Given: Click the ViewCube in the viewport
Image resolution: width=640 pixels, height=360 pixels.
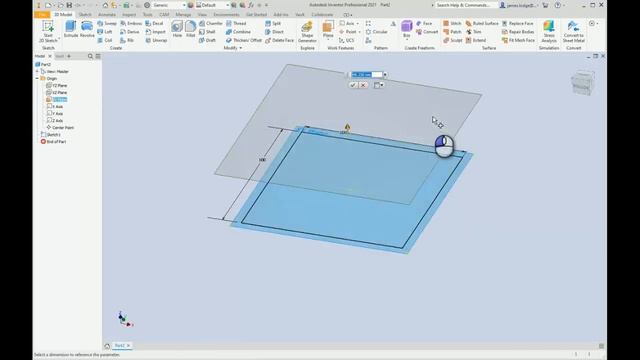Looking at the screenshot, I should point(582,83).
